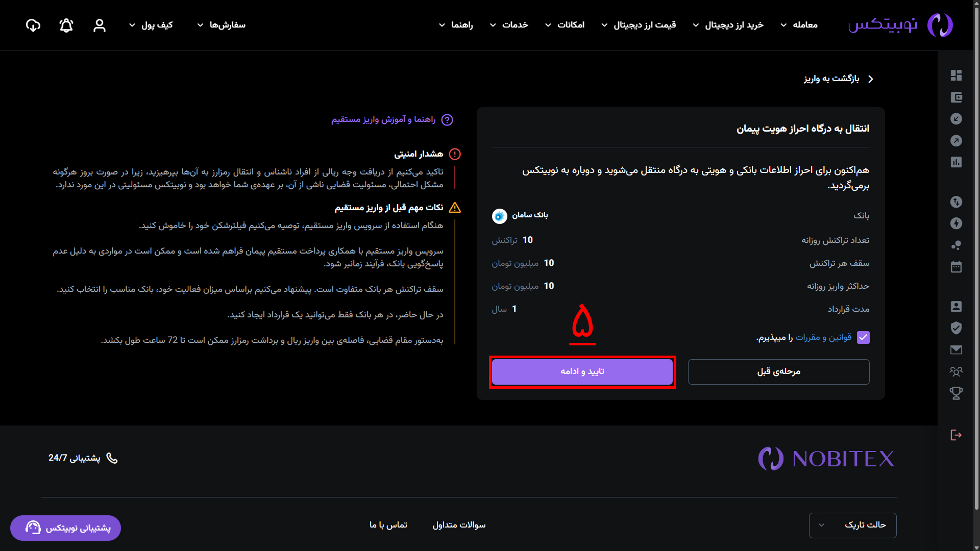Click the cloud download icon in header
The height and width of the screenshot is (551, 980).
coord(33,25)
